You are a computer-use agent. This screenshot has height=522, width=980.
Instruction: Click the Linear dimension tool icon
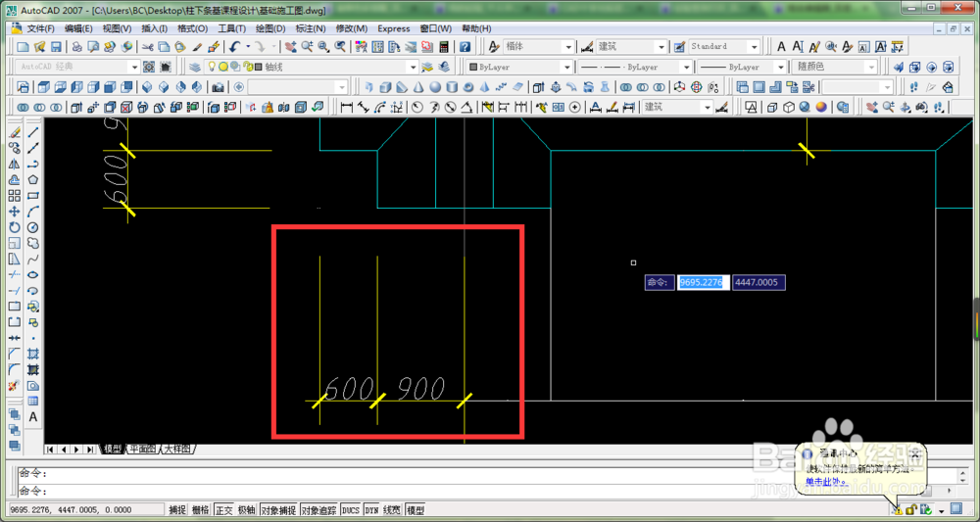[345, 108]
